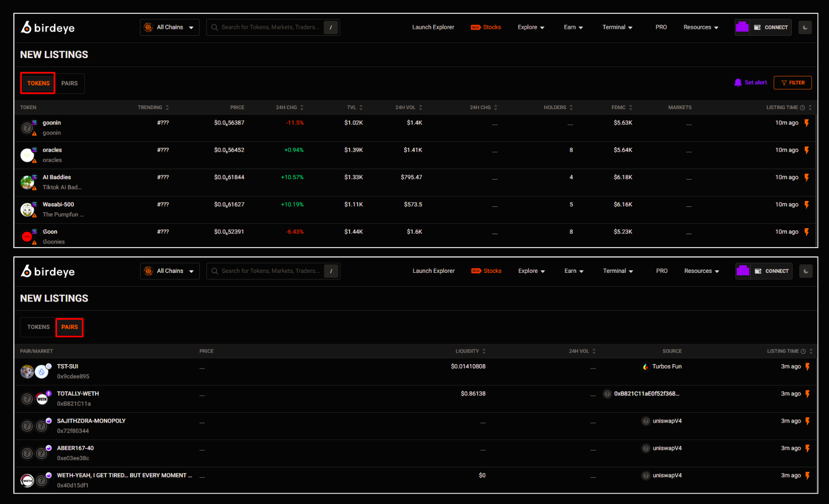Open Launch Explorer in the lower panel

pyautogui.click(x=434, y=271)
